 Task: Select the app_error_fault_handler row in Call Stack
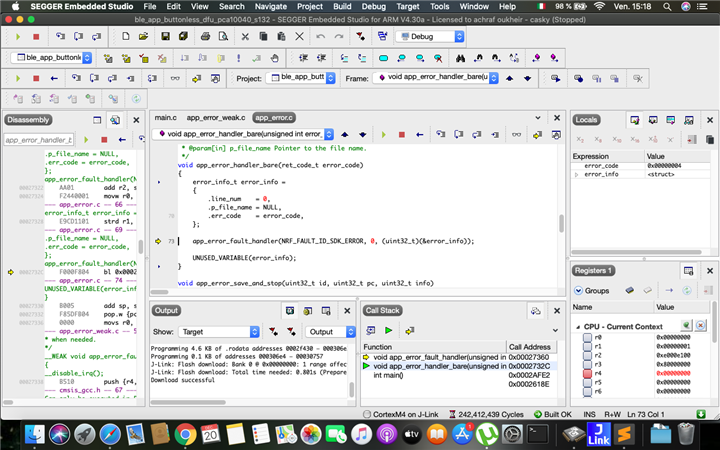pyautogui.click(x=459, y=357)
